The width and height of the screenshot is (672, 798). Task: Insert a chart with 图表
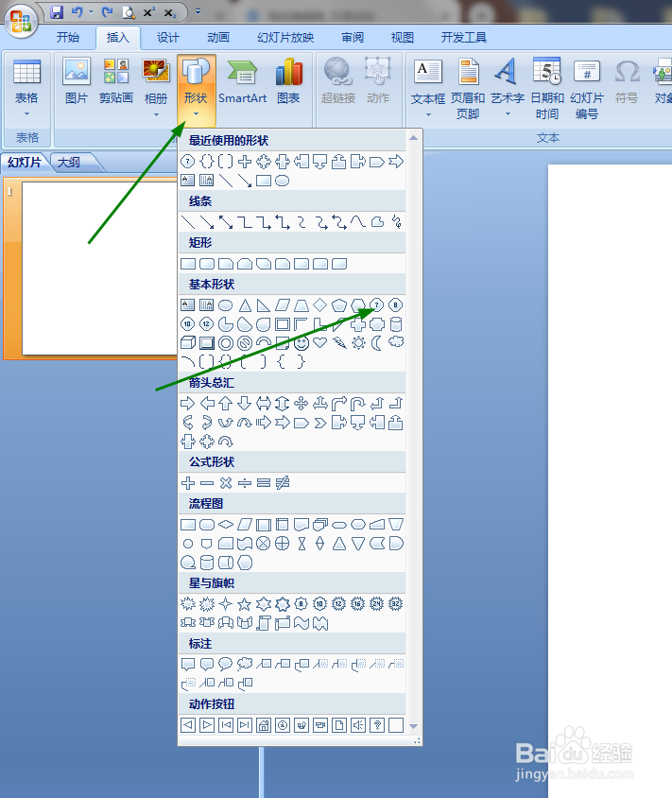point(288,81)
